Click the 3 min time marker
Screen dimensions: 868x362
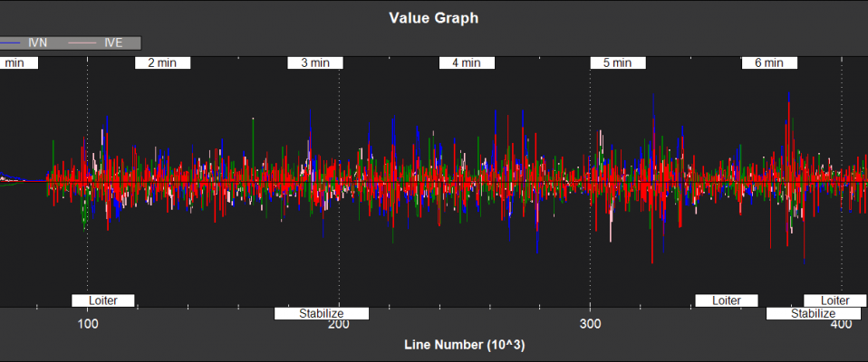314,63
